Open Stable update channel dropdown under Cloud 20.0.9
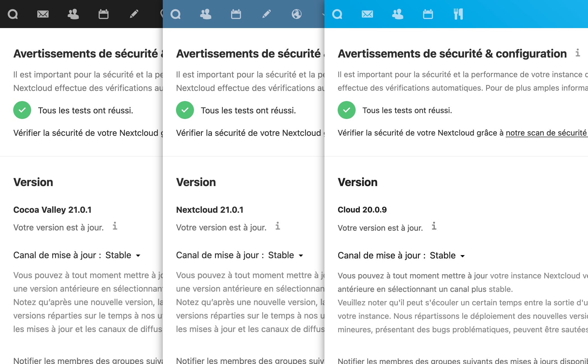This screenshot has width=588, height=364. coord(447,255)
